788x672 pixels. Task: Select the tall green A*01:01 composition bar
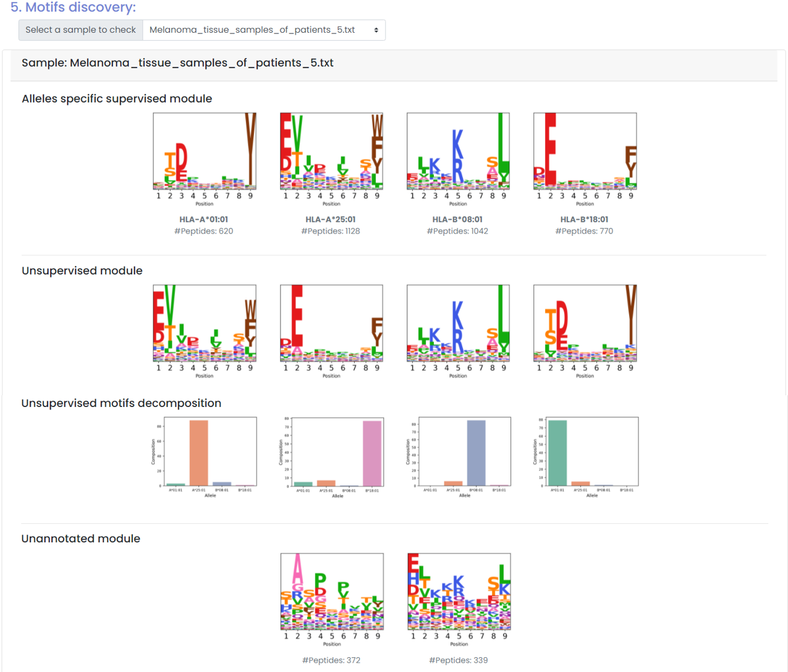coord(557,453)
